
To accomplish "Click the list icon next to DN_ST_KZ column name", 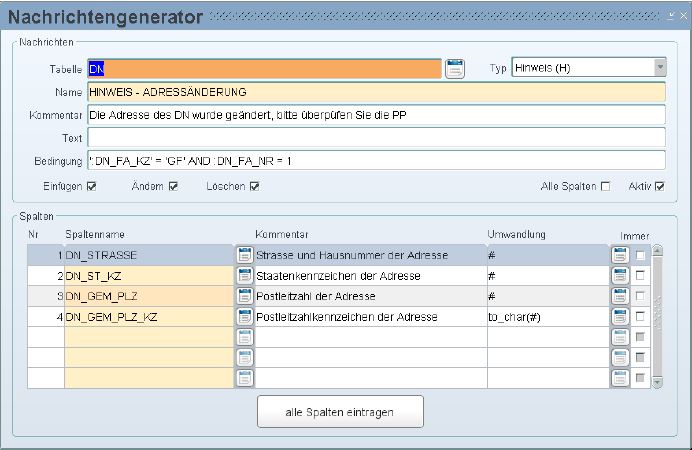I will [x=244, y=275].
